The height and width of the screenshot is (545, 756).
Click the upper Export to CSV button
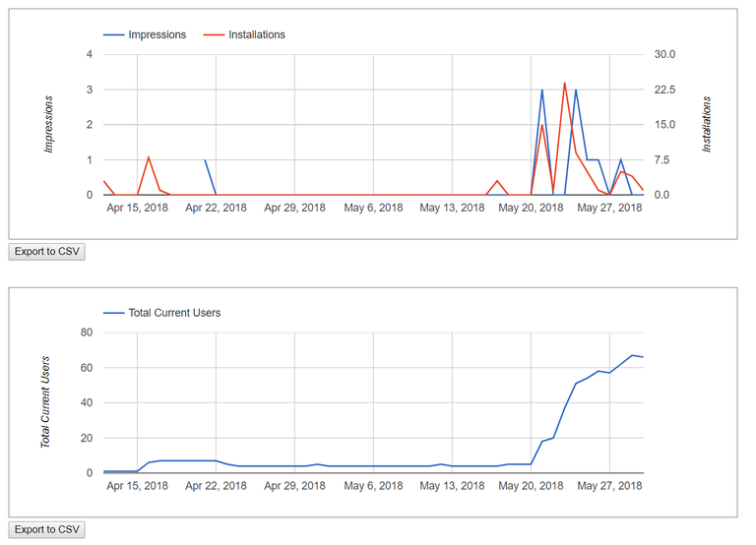pyautogui.click(x=47, y=252)
